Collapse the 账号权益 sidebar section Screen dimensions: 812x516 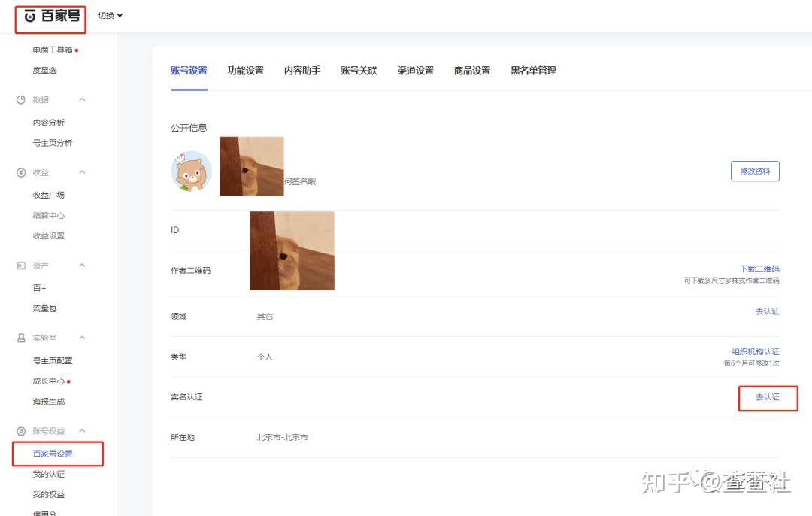pos(82,430)
